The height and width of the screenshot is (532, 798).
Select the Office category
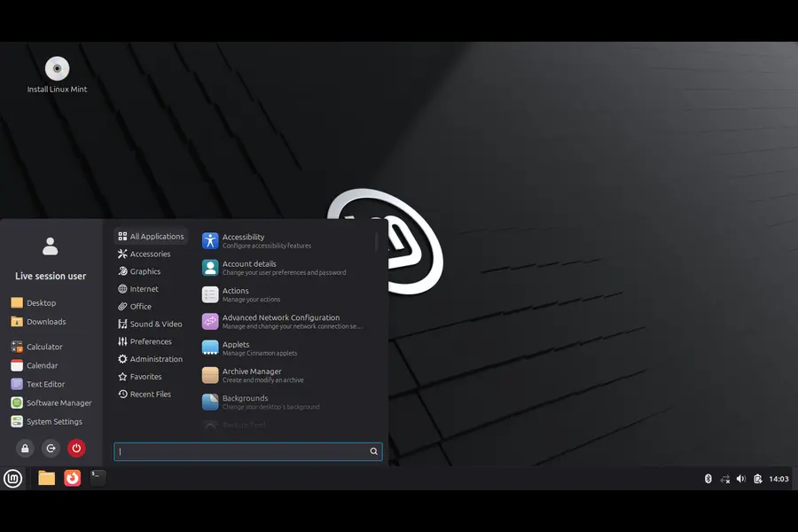(x=135, y=307)
